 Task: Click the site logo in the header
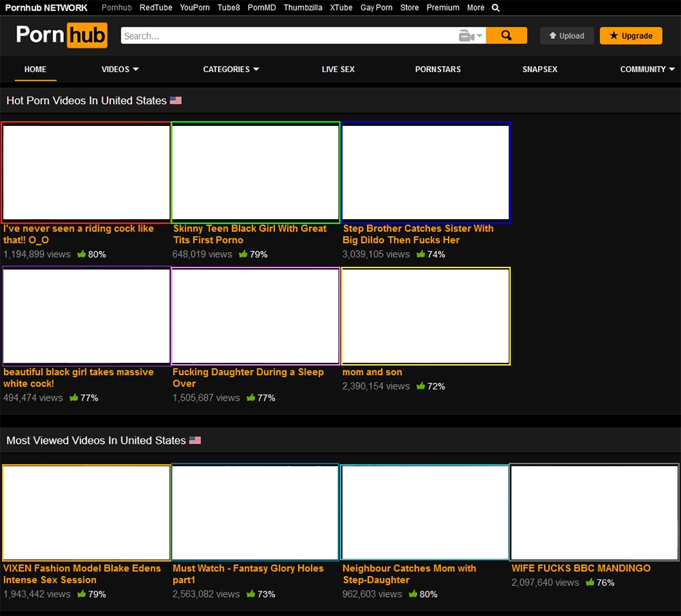click(61, 35)
